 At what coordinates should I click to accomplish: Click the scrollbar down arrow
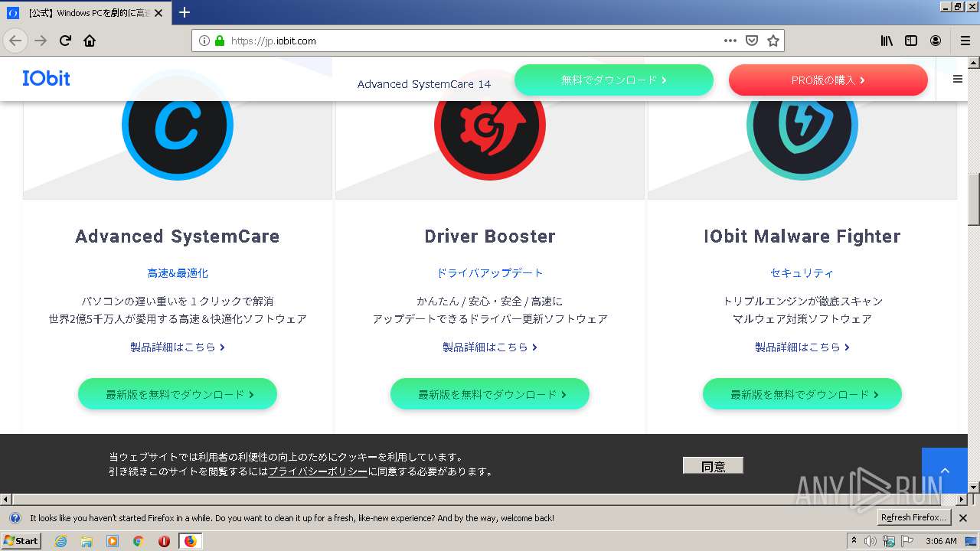(x=974, y=487)
